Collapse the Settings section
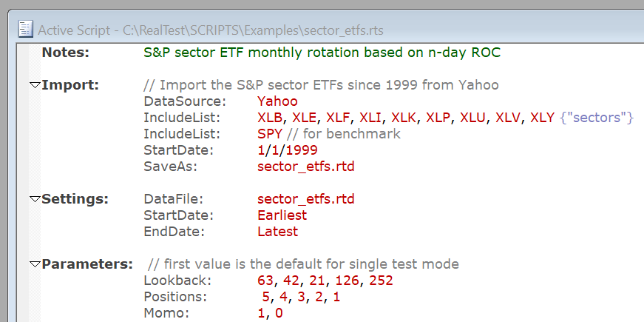The image size is (644, 322). [x=34, y=199]
